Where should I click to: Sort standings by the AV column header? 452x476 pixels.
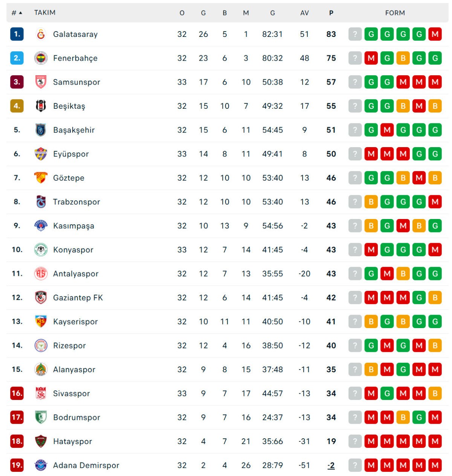[x=304, y=12]
